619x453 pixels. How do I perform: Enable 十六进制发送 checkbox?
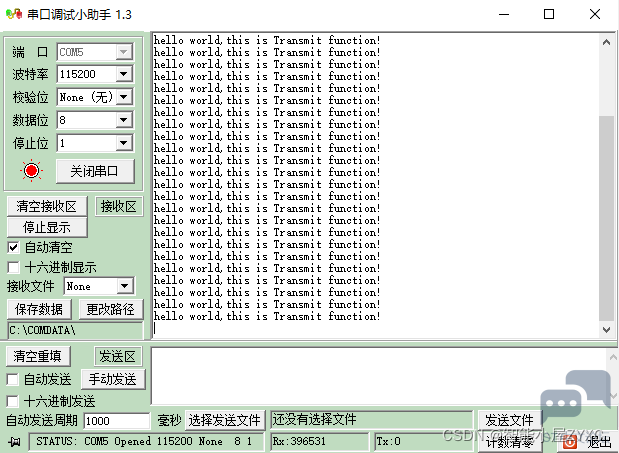12,402
